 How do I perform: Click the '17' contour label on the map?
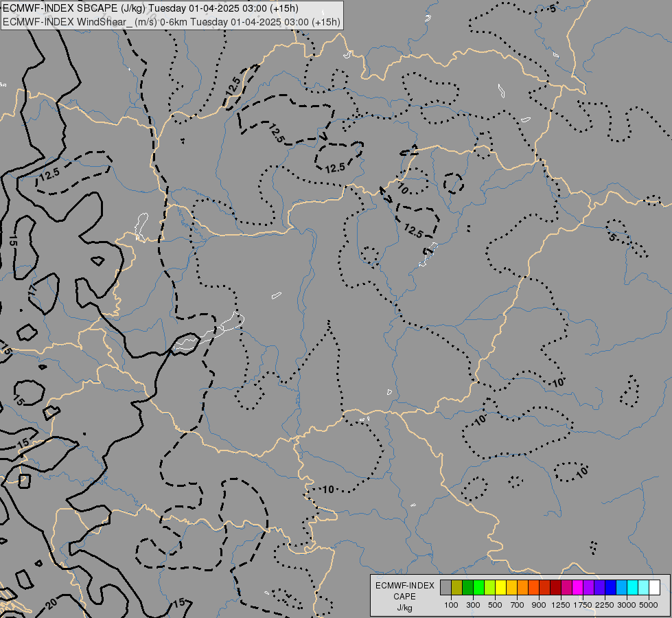pos(32,290)
